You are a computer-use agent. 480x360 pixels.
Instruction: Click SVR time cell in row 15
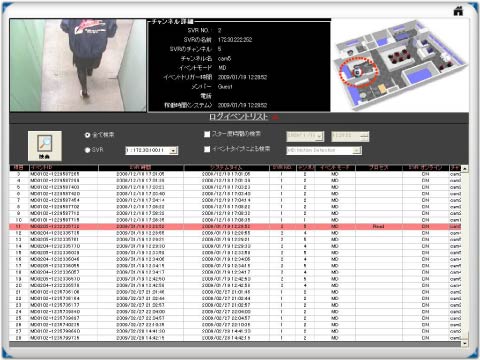141,253
